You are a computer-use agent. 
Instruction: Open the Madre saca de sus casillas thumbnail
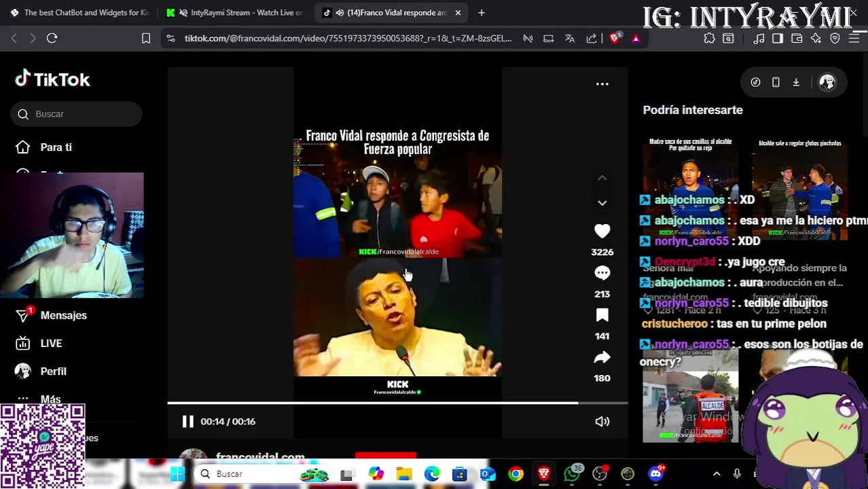click(x=691, y=188)
